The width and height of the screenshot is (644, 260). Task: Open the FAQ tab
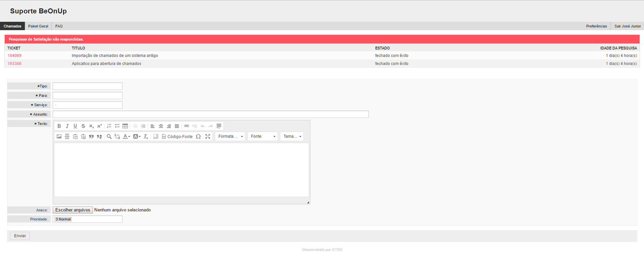(x=59, y=26)
